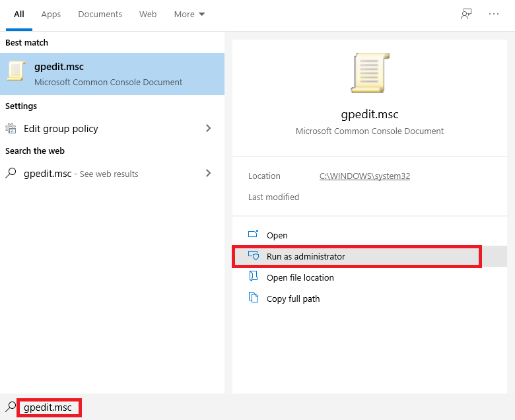Image resolution: width=515 pixels, height=420 pixels.
Task: Switch to the All tab
Action: point(18,15)
